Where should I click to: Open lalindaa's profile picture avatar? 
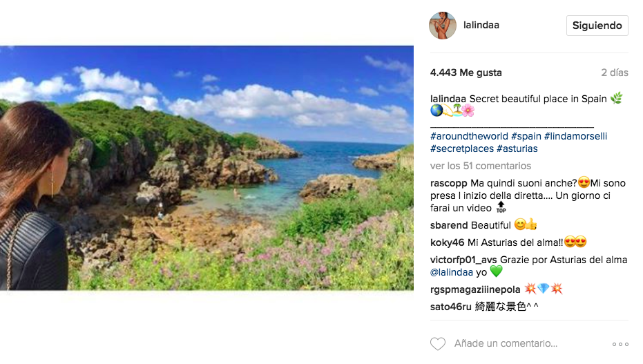[443, 26]
